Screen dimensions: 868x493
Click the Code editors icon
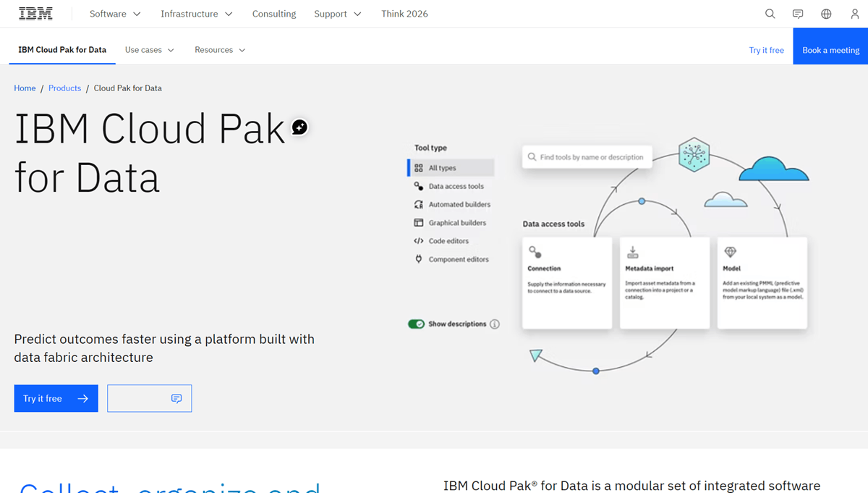419,241
